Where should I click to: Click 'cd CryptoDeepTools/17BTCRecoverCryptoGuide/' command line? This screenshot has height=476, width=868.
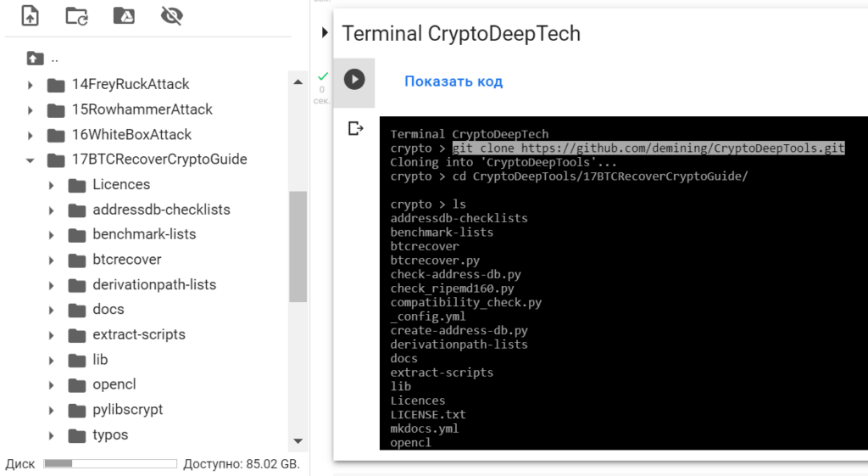[600, 176]
